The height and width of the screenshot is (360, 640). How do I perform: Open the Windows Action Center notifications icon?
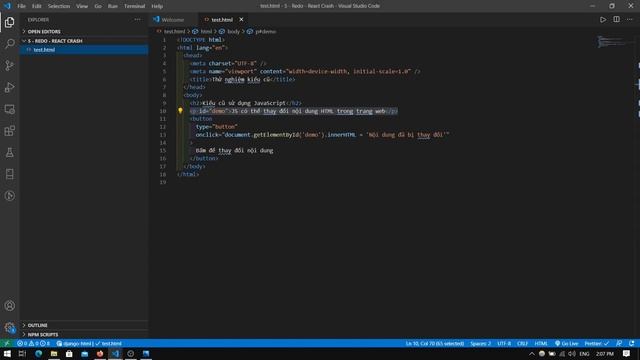coord(626,353)
